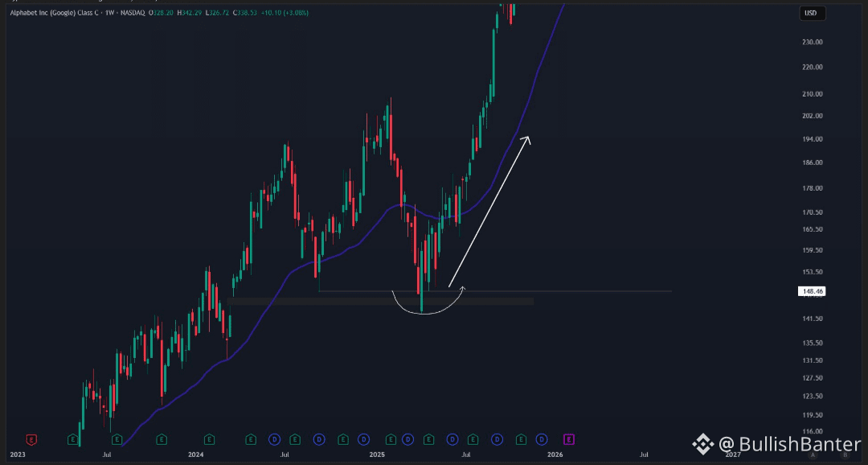Click the 178.00 price axis label

(x=812, y=188)
